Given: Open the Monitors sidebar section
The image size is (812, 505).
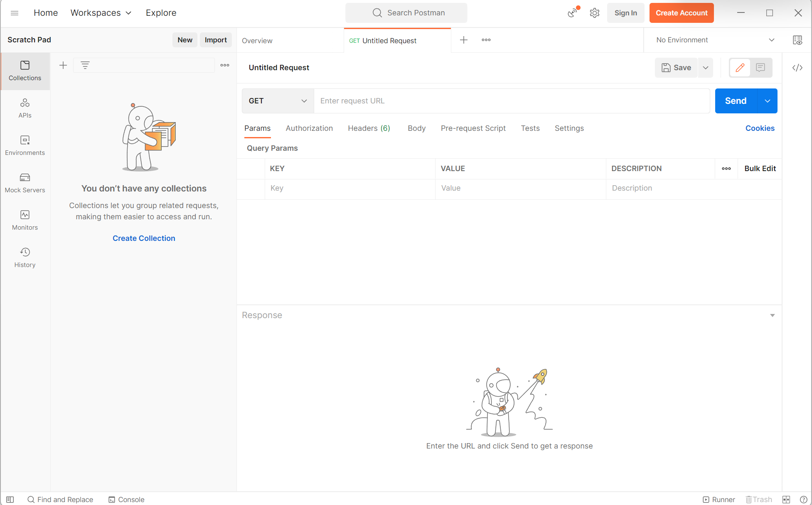Looking at the screenshot, I should (25, 220).
